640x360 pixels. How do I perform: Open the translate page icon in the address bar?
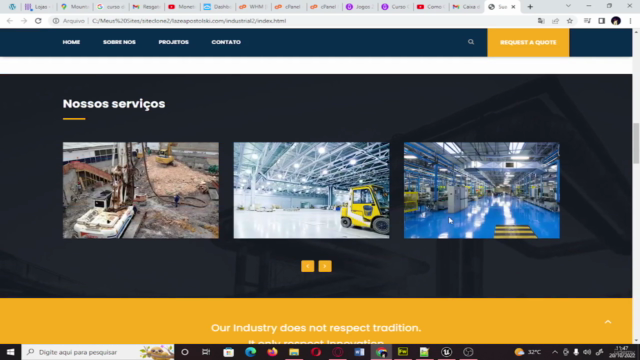[x=541, y=21]
